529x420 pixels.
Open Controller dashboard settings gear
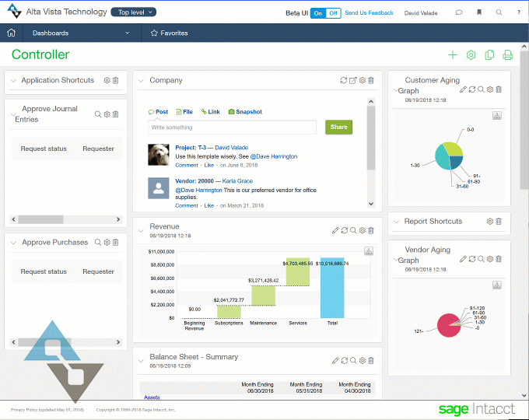point(471,55)
